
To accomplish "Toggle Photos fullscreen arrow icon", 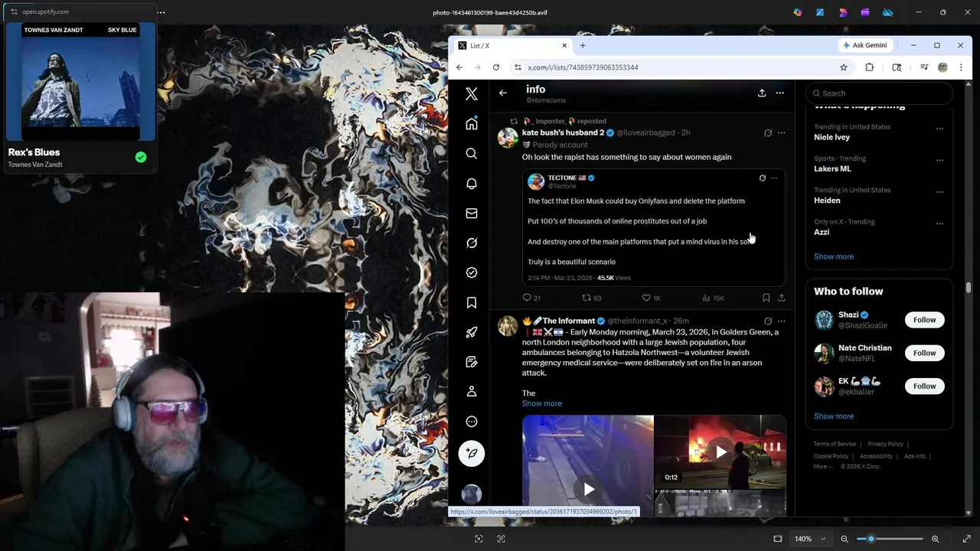I will pyautogui.click(x=966, y=539).
